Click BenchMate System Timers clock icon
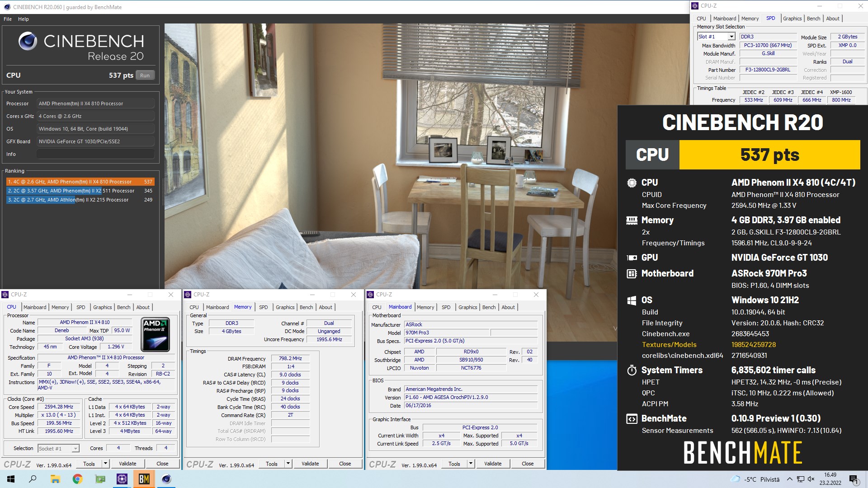The height and width of the screenshot is (488, 868). pos(632,371)
